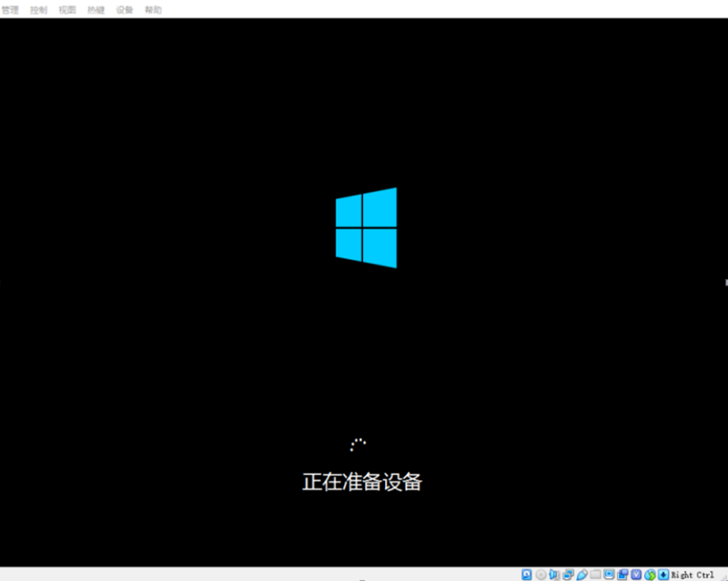This screenshot has width=728, height=581.
Task: Click the hard disk activity indicator
Action: click(527, 575)
